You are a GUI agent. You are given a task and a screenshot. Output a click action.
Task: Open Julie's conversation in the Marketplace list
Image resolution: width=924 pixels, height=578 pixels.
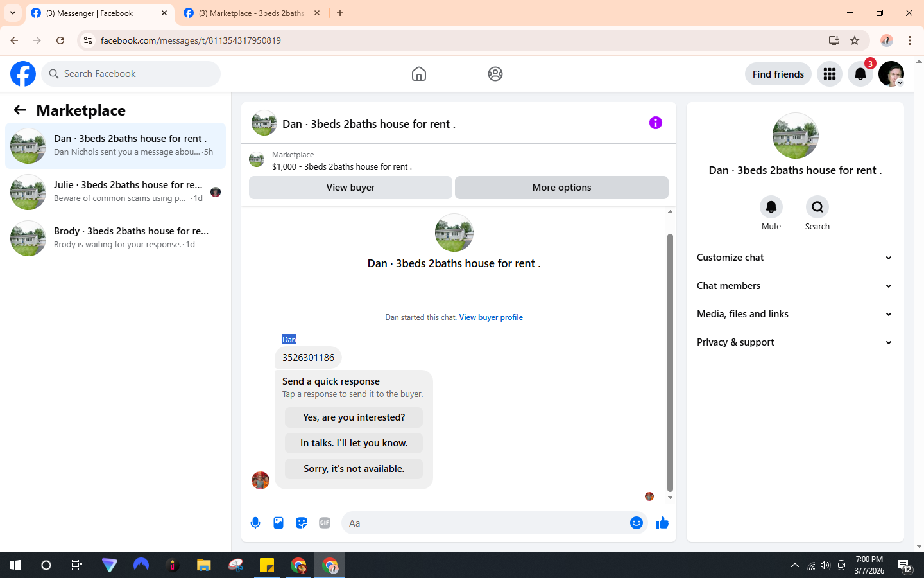[x=116, y=192]
